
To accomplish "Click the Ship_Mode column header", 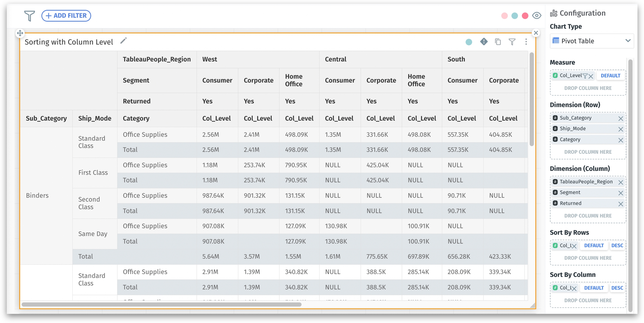I will click(94, 119).
